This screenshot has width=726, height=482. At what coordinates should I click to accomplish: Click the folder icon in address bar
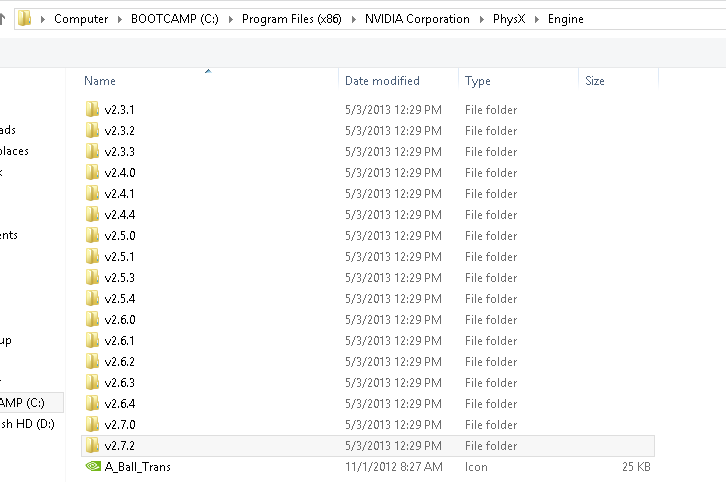(x=24, y=19)
